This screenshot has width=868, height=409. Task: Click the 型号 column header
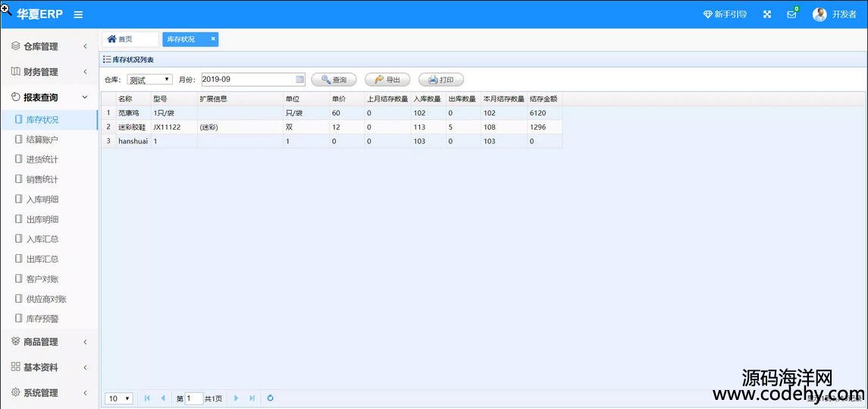pos(174,99)
